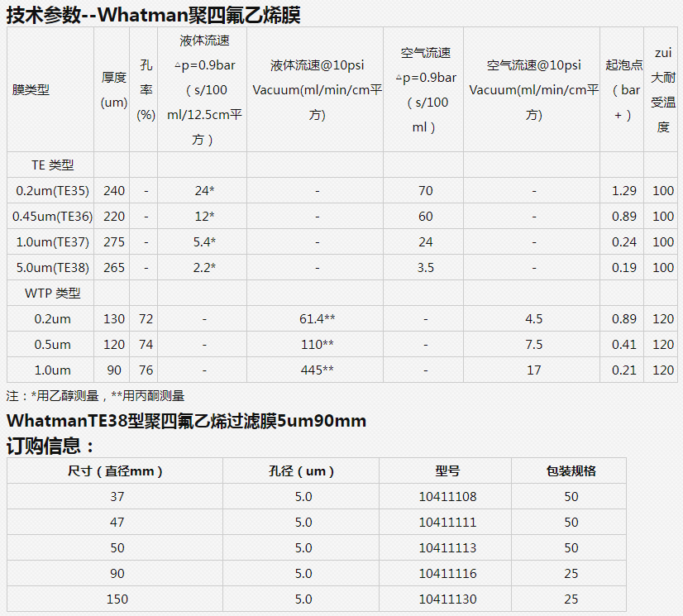
Task: Click air flow value "3.5" in TE38 row
Action: [426, 268]
